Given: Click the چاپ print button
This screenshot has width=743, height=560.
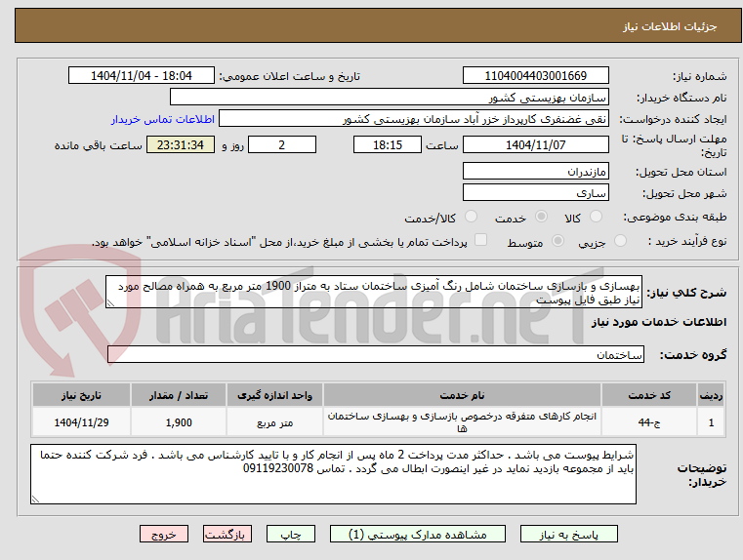Looking at the screenshot, I should pos(291,534).
